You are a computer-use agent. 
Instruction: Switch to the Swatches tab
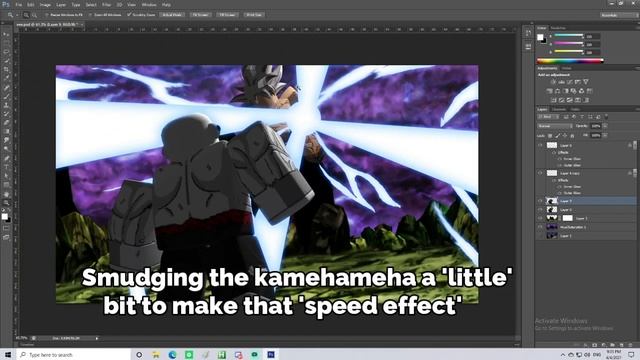tap(558, 28)
